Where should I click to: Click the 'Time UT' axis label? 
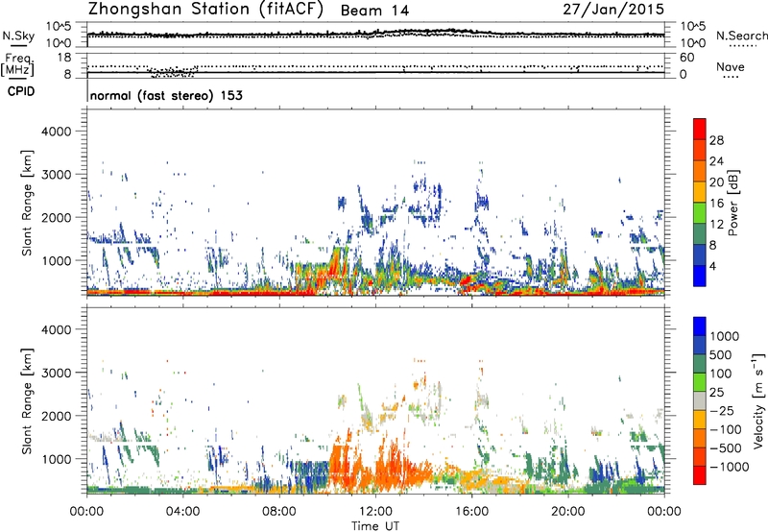tap(375, 526)
